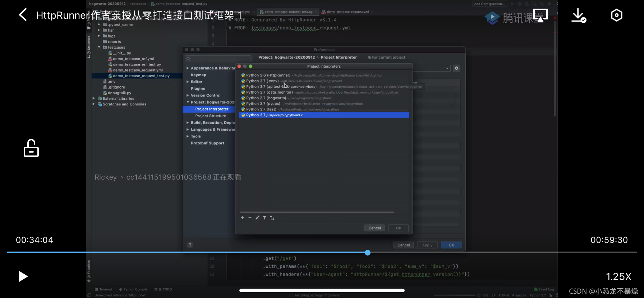Viewport: 644px width, 298px height.
Task: Cancel the Preferences dialog
Action: coord(404,245)
